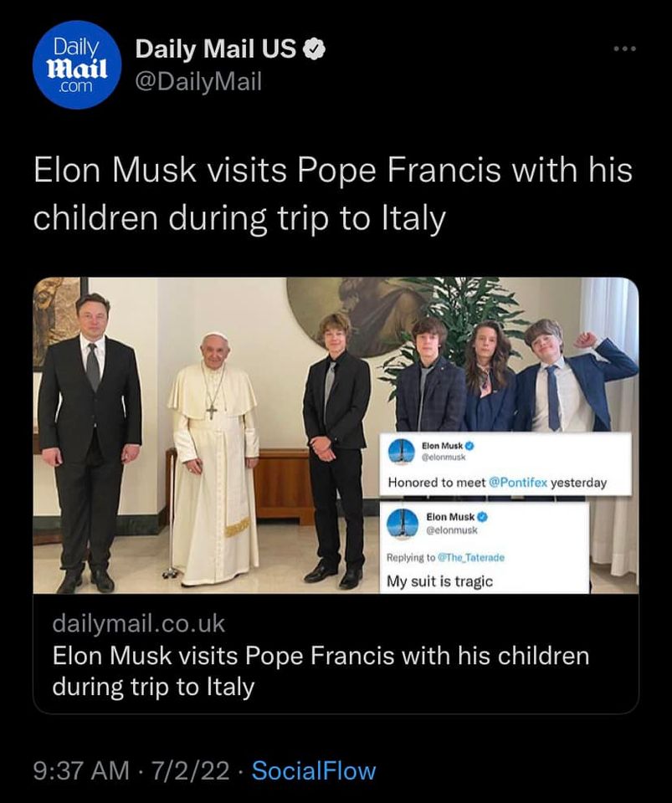This screenshot has width=672, height=803.
Task: Open the Daily Mail US display name
Action: [x=215, y=50]
